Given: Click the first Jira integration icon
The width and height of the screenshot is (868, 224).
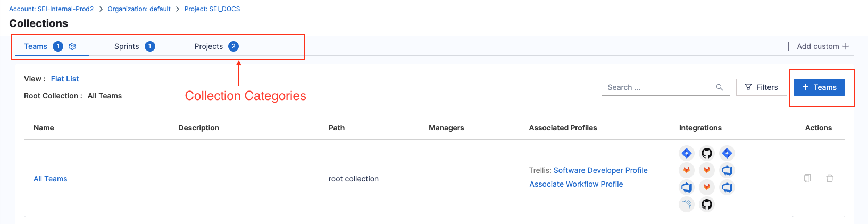Looking at the screenshot, I should point(687,153).
